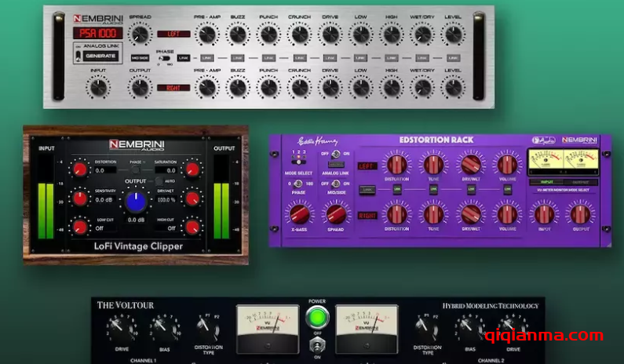Click the X-Bass knob
The width and height of the screenshot is (624, 364).
(x=299, y=214)
